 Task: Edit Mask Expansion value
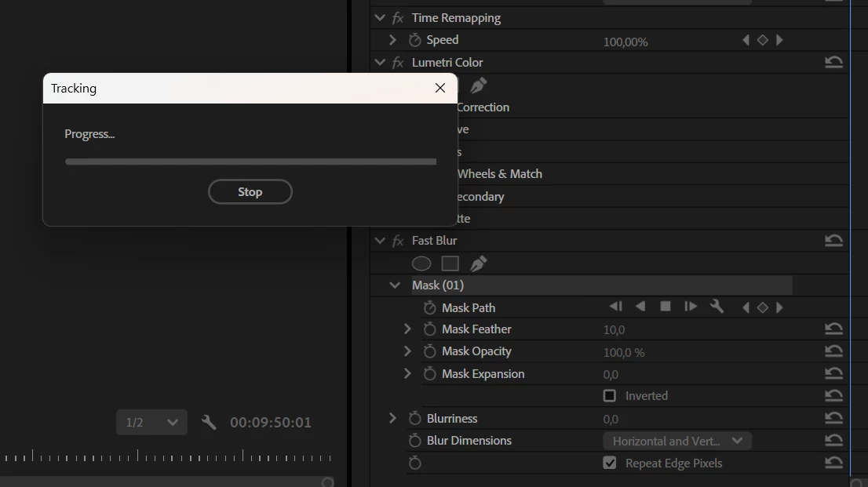[x=611, y=375]
